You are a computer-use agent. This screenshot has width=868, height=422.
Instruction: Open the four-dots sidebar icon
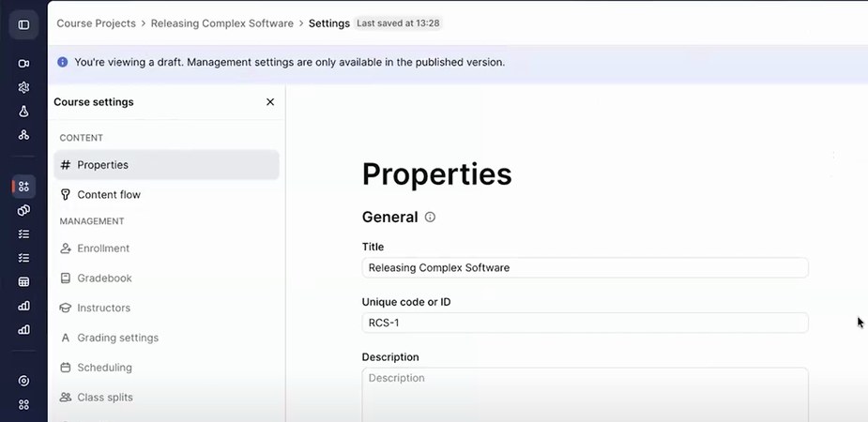23,405
